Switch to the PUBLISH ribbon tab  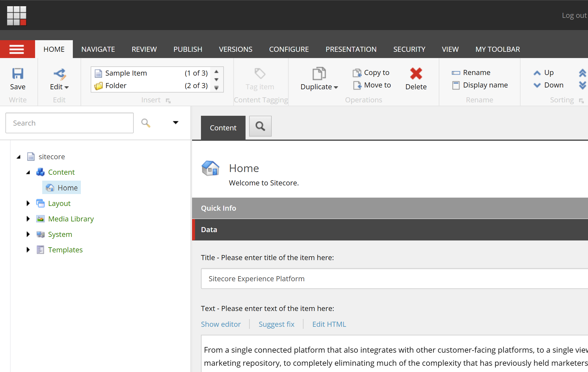click(x=188, y=49)
